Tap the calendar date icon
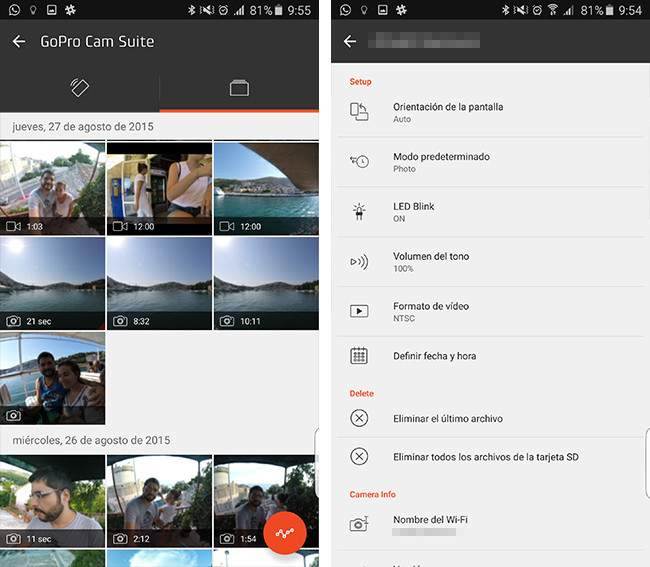The height and width of the screenshot is (567, 650). click(x=359, y=356)
